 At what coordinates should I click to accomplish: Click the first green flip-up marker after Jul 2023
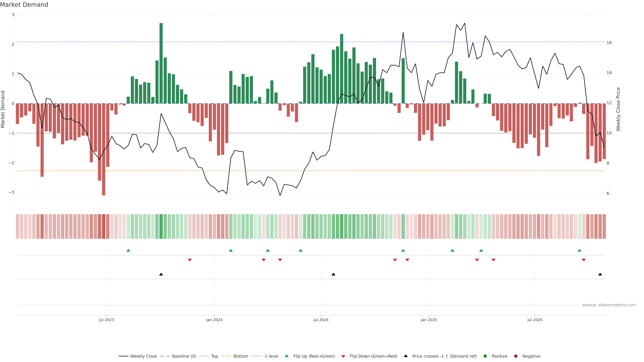[x=128, y=251]
